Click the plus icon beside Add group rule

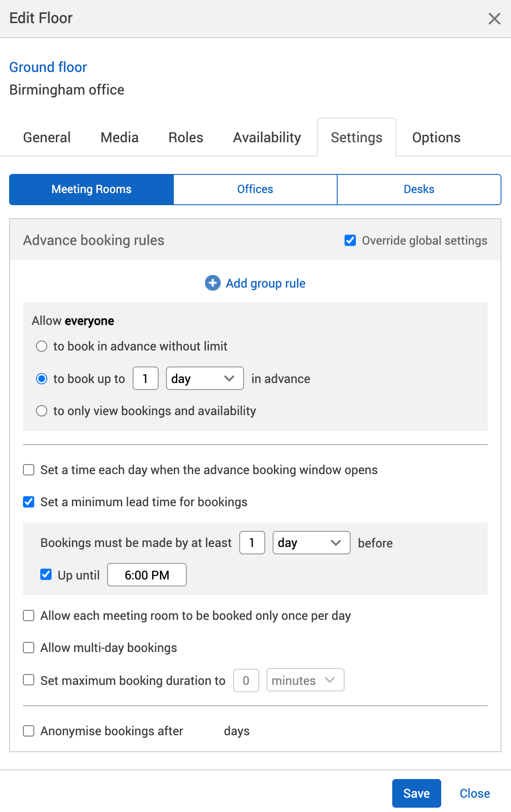[x=212, y=283]
